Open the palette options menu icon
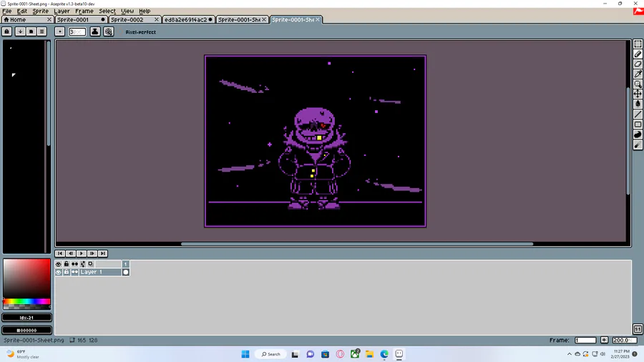Image resolution: width=644 pixels, height=362 pixels. click(x=42, y=31)
